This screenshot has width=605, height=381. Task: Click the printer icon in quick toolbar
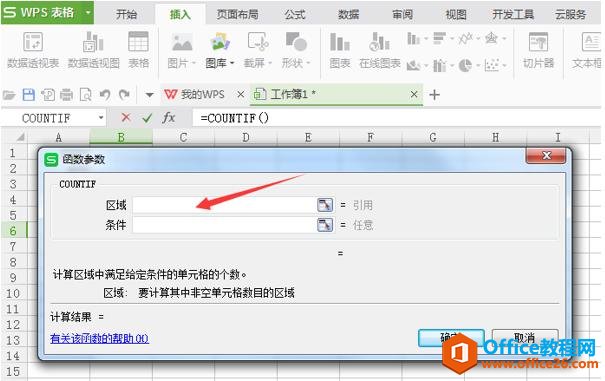(66, 95)
